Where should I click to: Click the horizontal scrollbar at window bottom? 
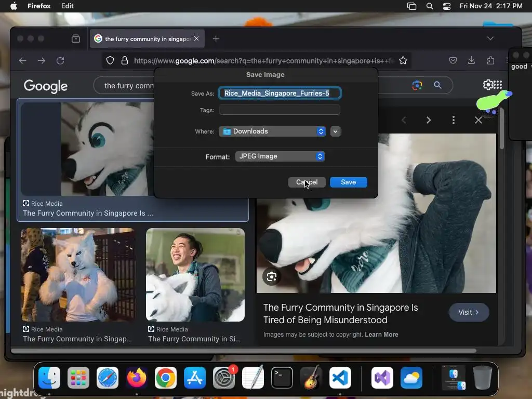point(244,351)
